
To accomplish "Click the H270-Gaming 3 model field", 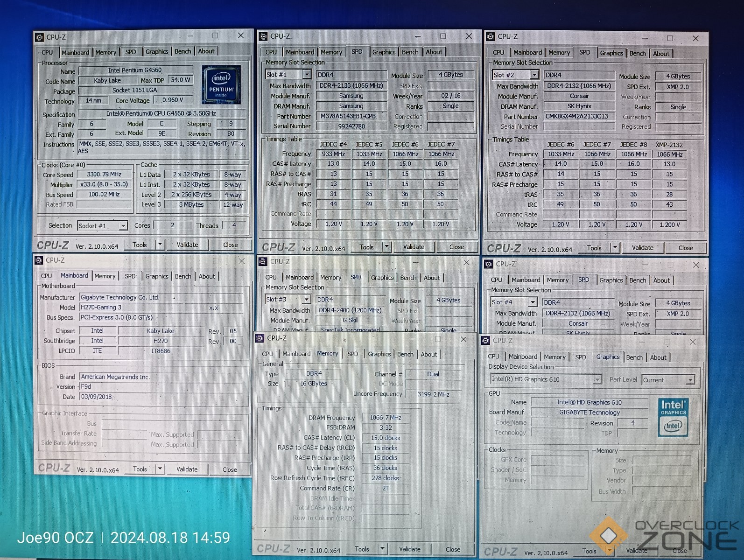I will tap(131, 307).
